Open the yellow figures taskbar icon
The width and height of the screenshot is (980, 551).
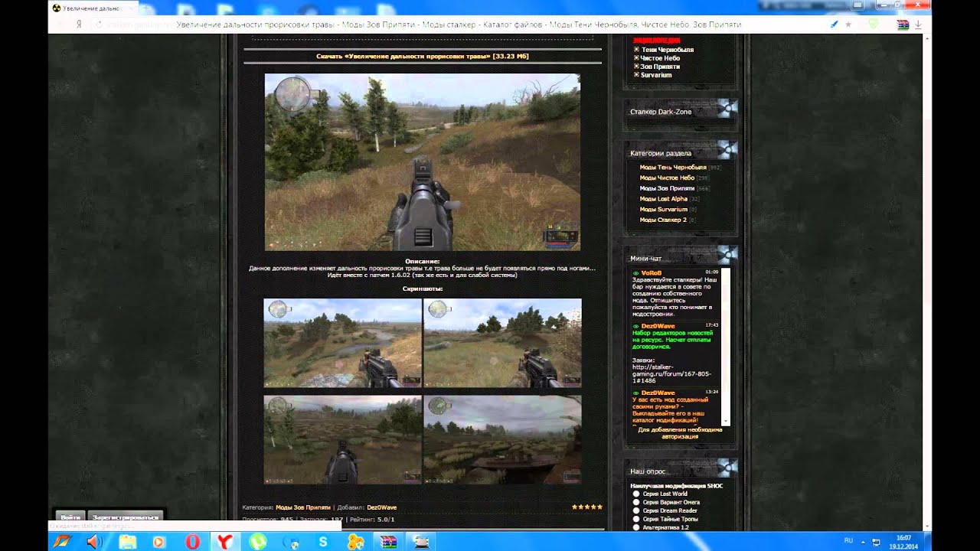pyautogui.click(x=355, y=542)
